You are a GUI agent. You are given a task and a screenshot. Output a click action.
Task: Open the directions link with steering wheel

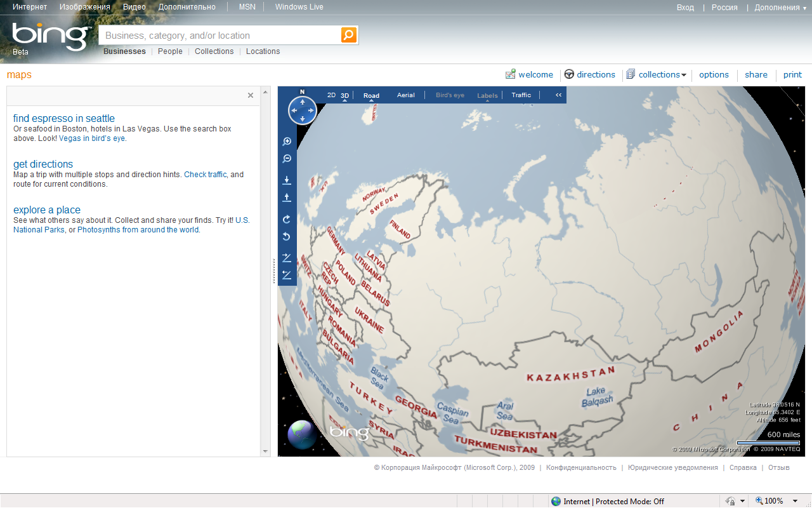click(x=589, y=74)
